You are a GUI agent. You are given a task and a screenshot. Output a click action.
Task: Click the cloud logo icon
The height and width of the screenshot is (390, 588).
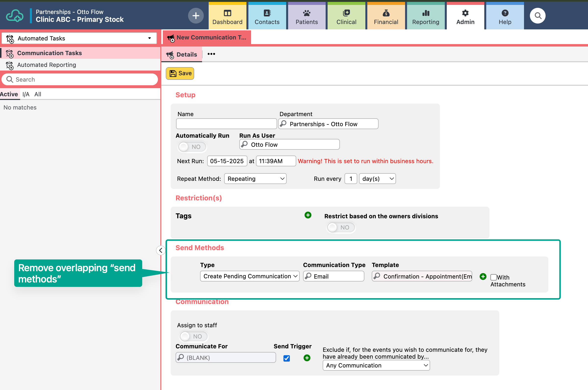click(x=15, y=16)
